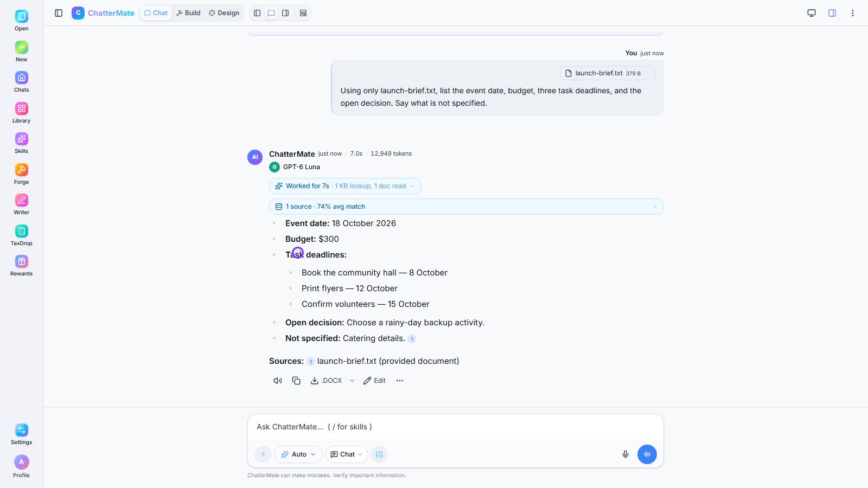Open the more actions ellipsis under response
The width and height of the screenshot is (868, 488).
coord(400,381)
